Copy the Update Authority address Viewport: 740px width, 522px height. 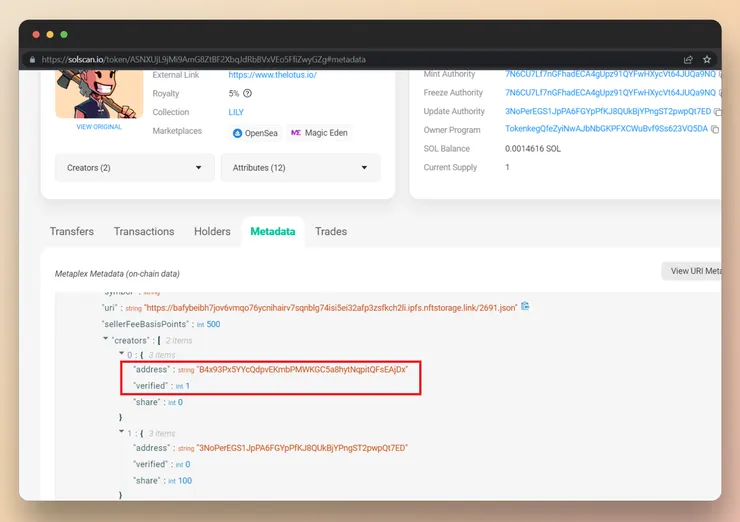pyautogui.click(x=717, y=112)
